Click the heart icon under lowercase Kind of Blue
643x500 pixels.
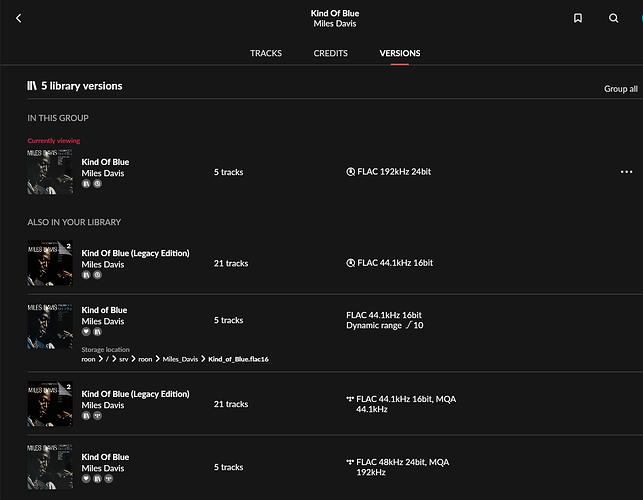[x=86, y=331]
